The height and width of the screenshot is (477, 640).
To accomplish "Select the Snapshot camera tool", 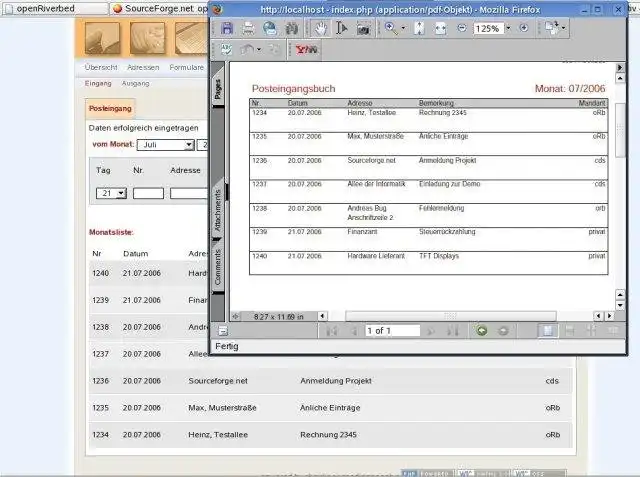I will click(x=363, y=29).
